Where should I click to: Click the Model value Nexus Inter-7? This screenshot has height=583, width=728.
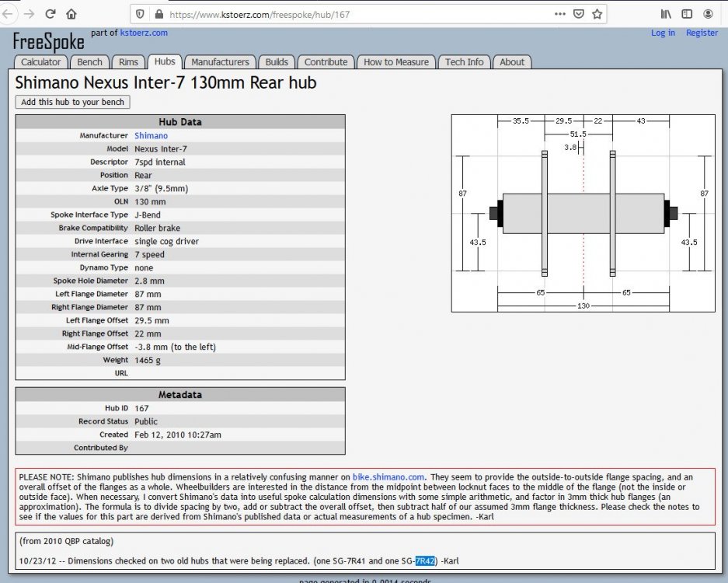tap(161, 148)
